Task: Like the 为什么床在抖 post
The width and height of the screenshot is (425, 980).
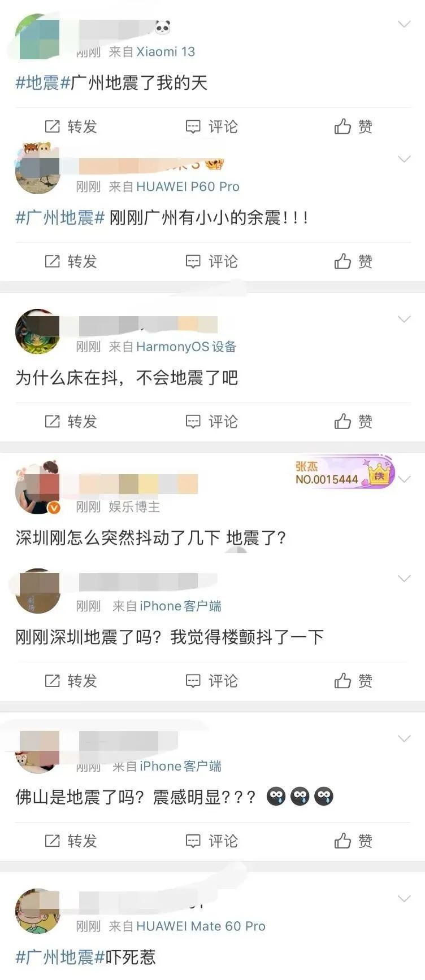Action: [x=353, y=421]
